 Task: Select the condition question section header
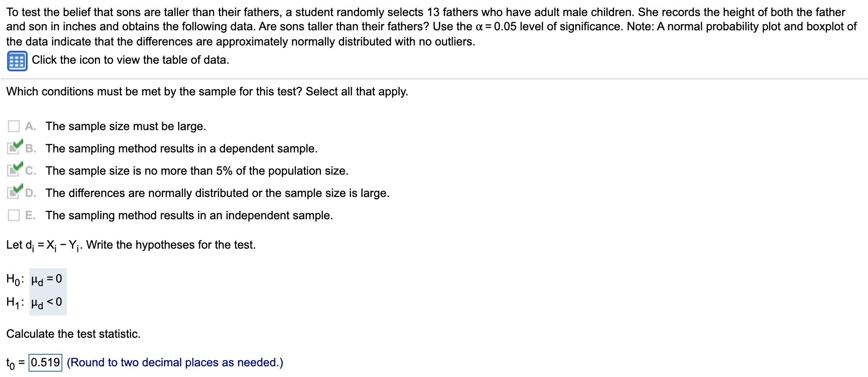click(x=207, y=91)
